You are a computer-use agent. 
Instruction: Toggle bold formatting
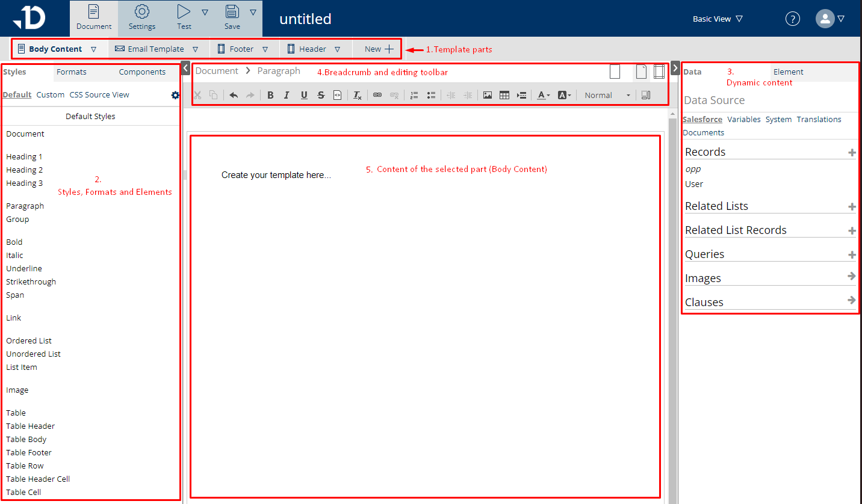click(270, 95)
